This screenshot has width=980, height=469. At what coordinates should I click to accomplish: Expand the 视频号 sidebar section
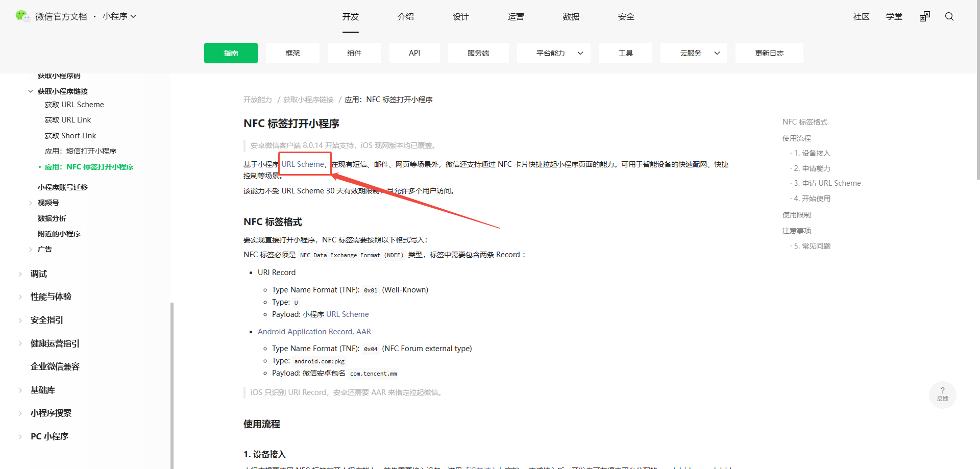(31, 203)
